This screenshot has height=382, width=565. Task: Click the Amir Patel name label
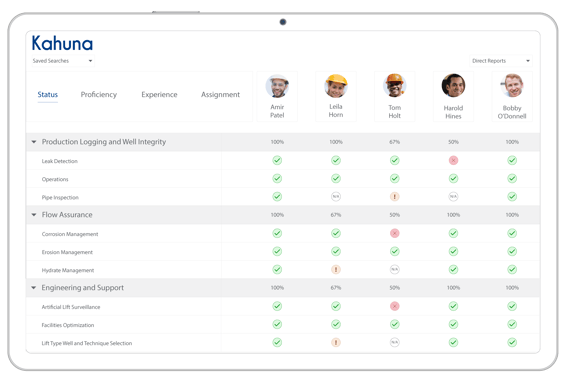(277, 111)
